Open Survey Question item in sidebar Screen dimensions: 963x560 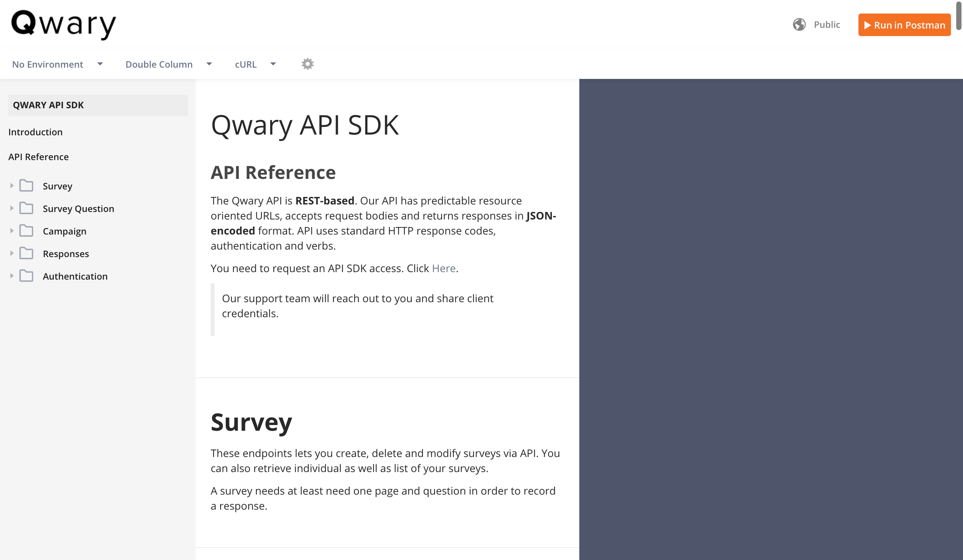tap(78, 209)
